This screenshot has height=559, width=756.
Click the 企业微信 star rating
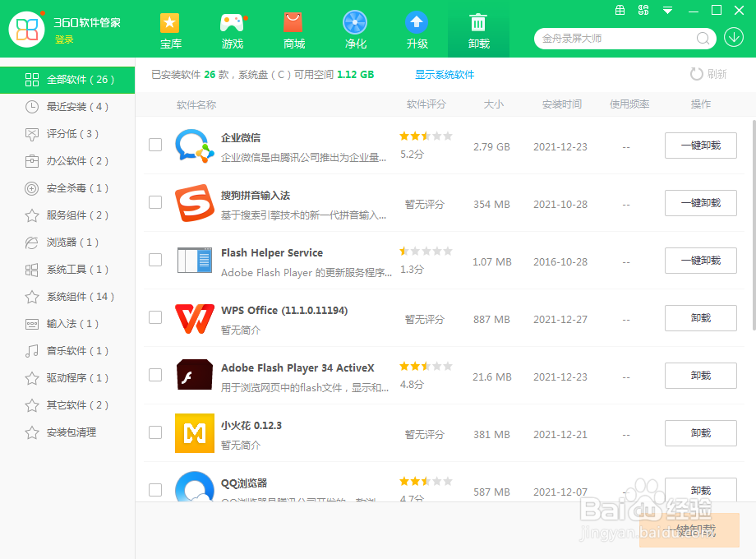tap(426, 136)
